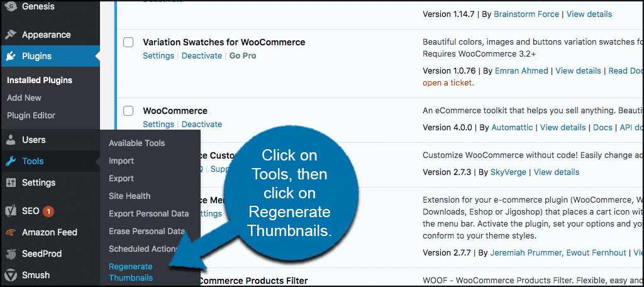Viewport: 644px width, 287px height.
Task: Click the Amazon Feed icon
Action: [x=10, y=232]
